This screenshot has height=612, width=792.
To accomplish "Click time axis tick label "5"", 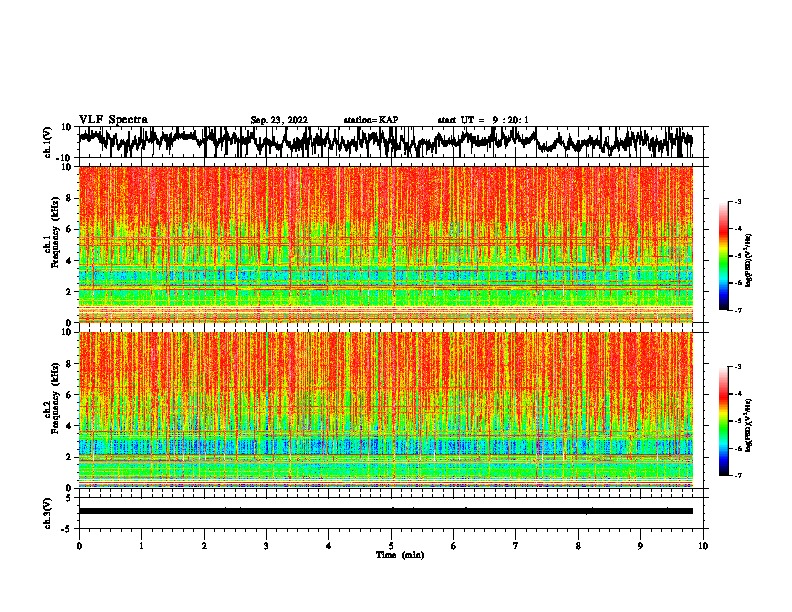I will [391, 546].
